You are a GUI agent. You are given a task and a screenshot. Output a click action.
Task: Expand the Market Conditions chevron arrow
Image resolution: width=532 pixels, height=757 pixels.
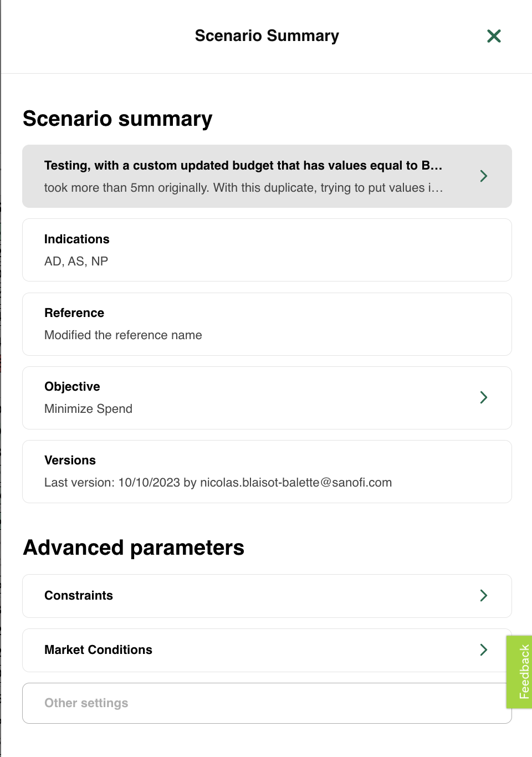484,650
